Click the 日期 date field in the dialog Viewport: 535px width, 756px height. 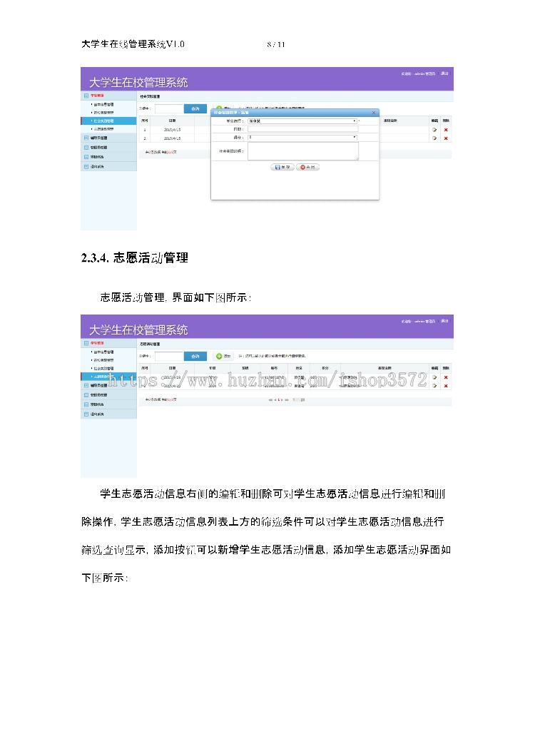click(x=302, y=129)
